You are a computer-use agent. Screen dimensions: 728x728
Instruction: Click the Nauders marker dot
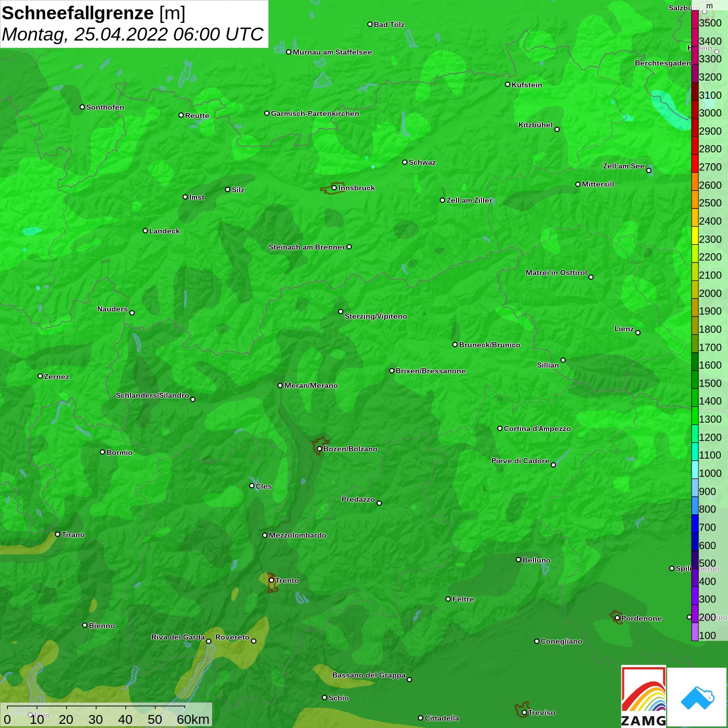[132, 313]
